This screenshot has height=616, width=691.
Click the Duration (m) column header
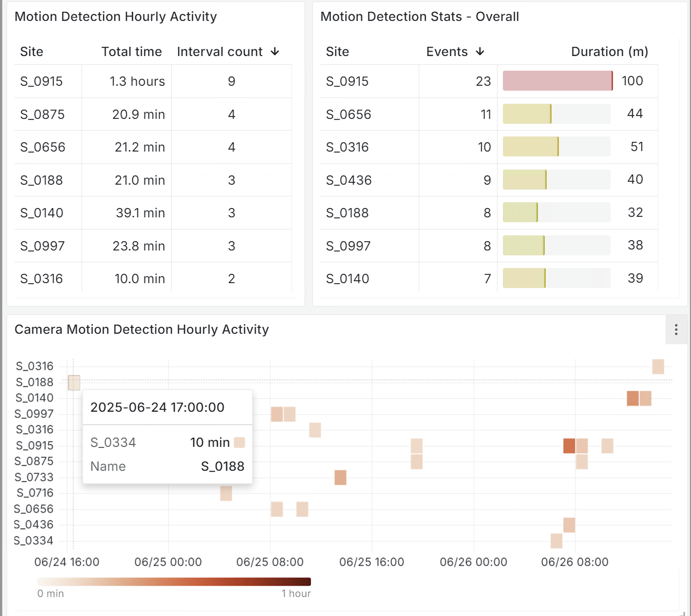(610, 52)
